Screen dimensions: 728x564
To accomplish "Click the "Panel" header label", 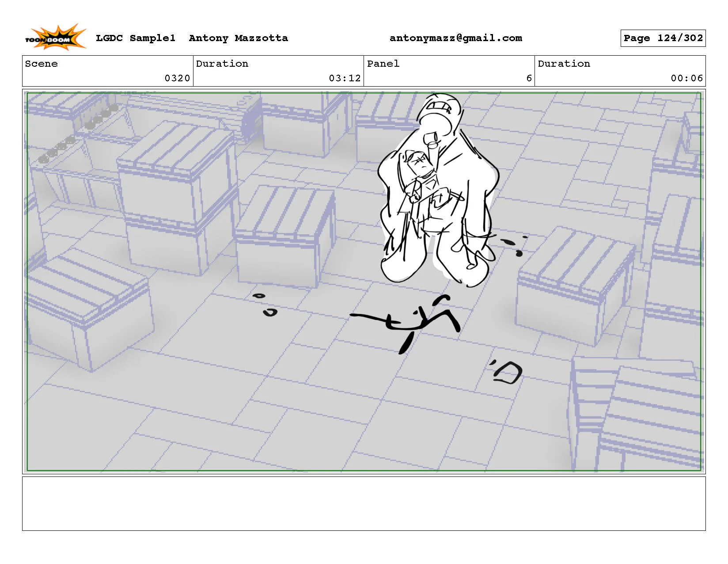I will pos(383,64).
